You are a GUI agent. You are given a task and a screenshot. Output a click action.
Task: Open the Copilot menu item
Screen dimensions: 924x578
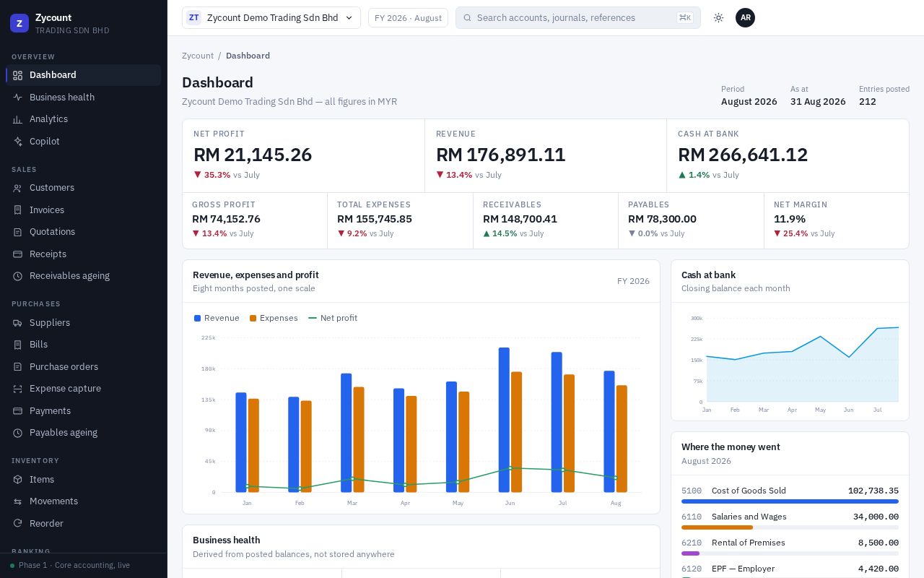tap(84, 142)
